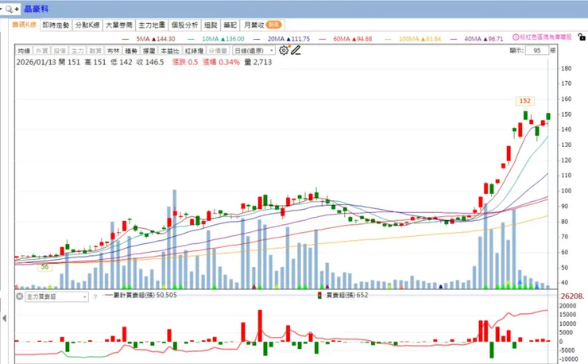The height and width of the screenshot is (364, 588).
Task: Open the 筆記 tab
Action: point(230,25)
